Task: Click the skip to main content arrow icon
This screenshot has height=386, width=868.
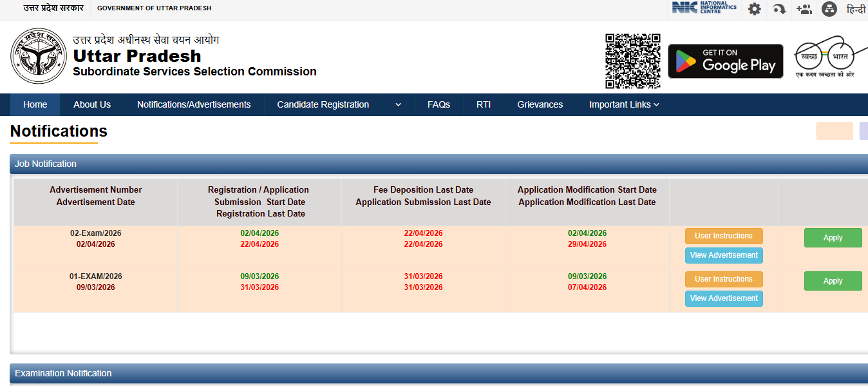Action: tap(779, 9)
